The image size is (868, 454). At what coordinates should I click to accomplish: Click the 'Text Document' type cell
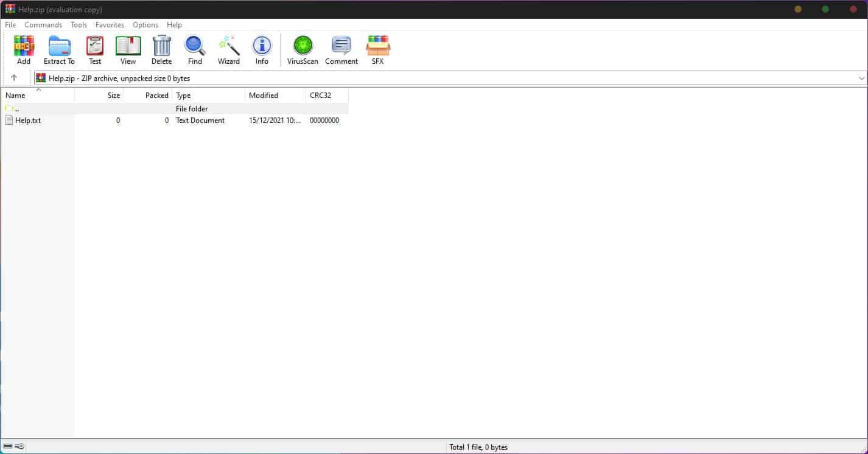[x=200, y=120]
